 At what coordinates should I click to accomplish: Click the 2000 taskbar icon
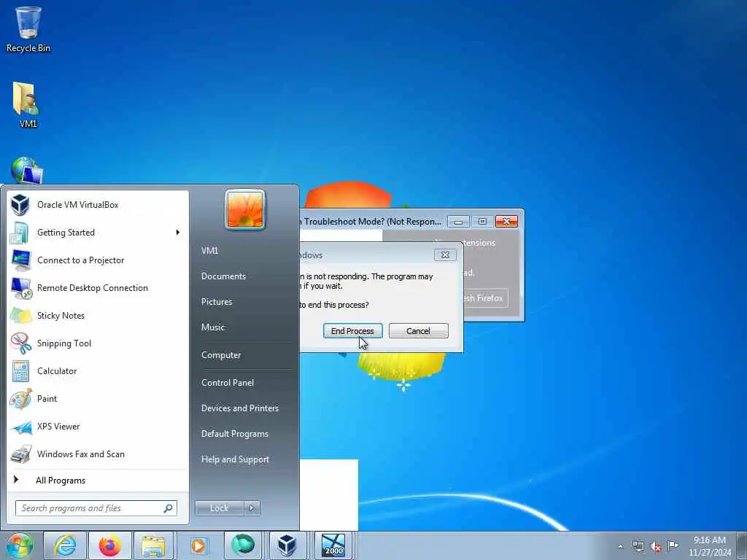tap(333, 545)
